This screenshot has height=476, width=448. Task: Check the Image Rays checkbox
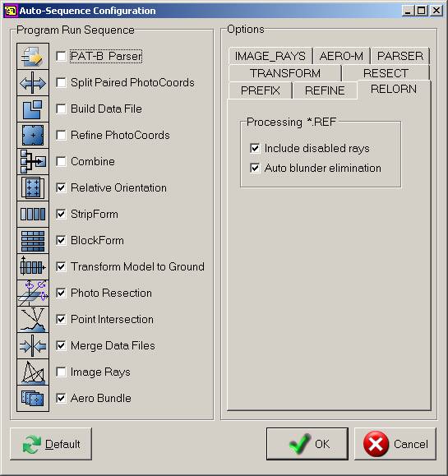(61, 372)
